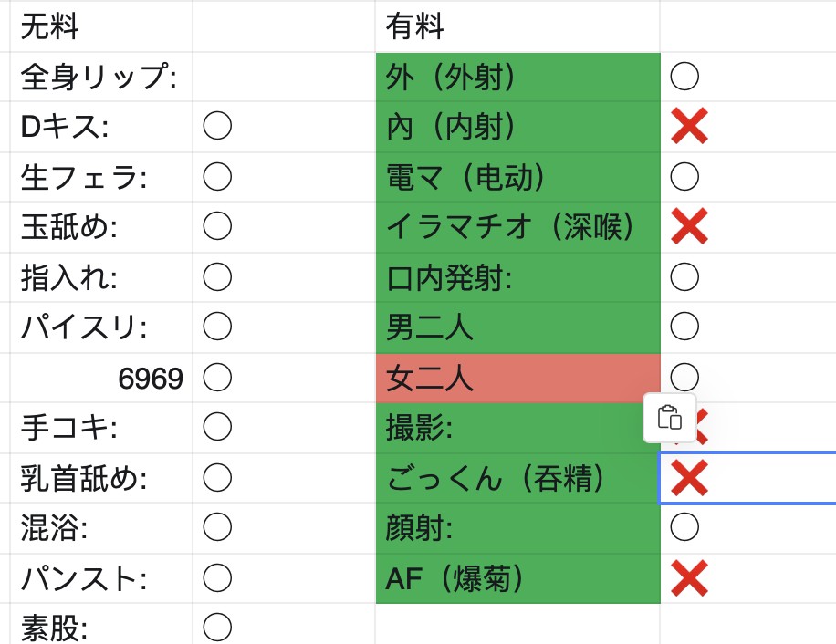Select the 有料 header cell
Image resolution: width=836 pixels, height=644 pixels.
(x=517, y=26)
